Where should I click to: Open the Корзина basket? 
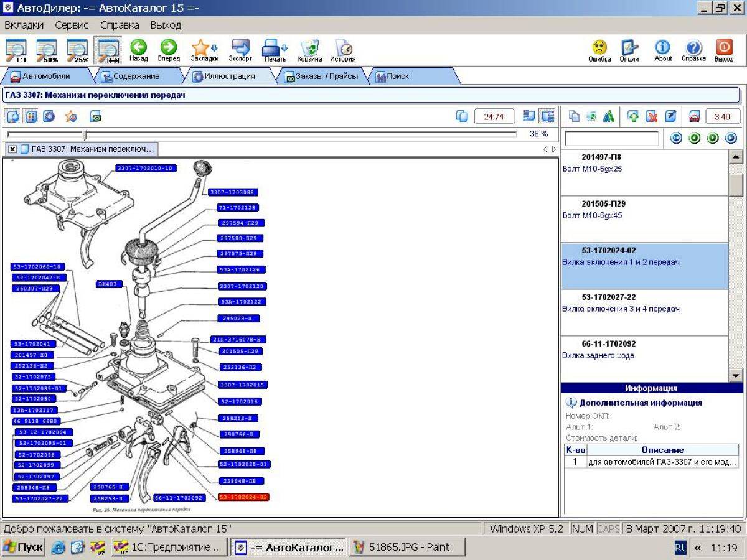[x=310, y=50]
